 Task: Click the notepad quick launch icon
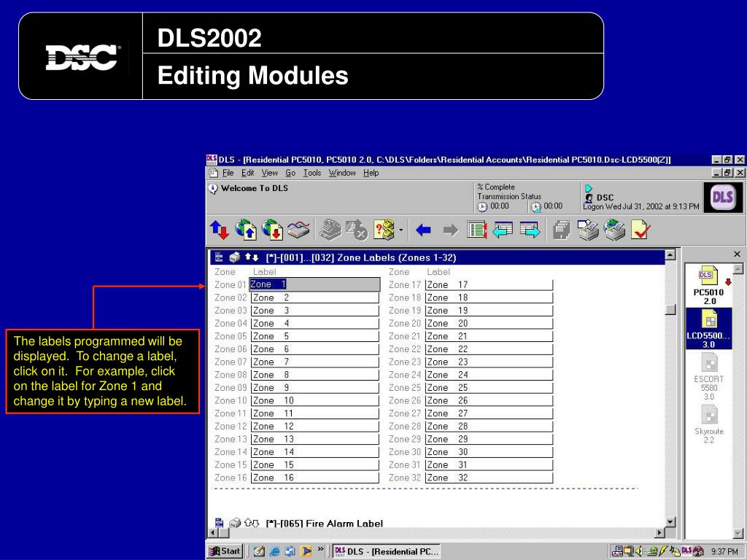click(259, 551)
